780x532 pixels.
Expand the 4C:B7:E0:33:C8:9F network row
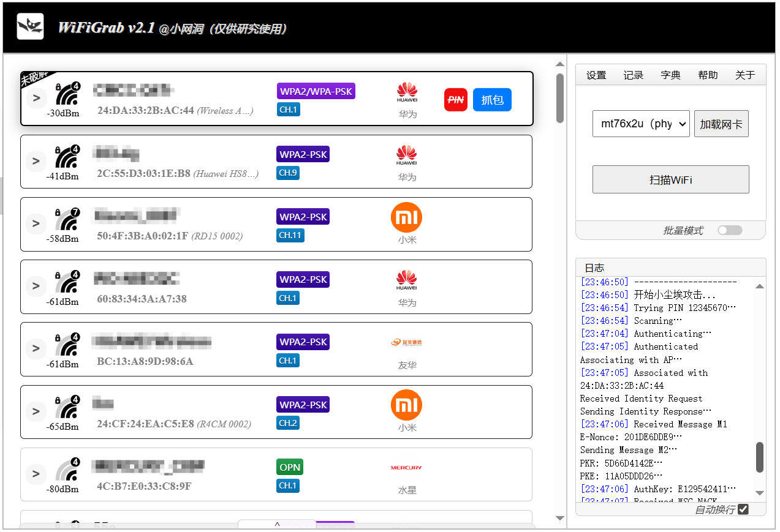[x=36, y=474]
